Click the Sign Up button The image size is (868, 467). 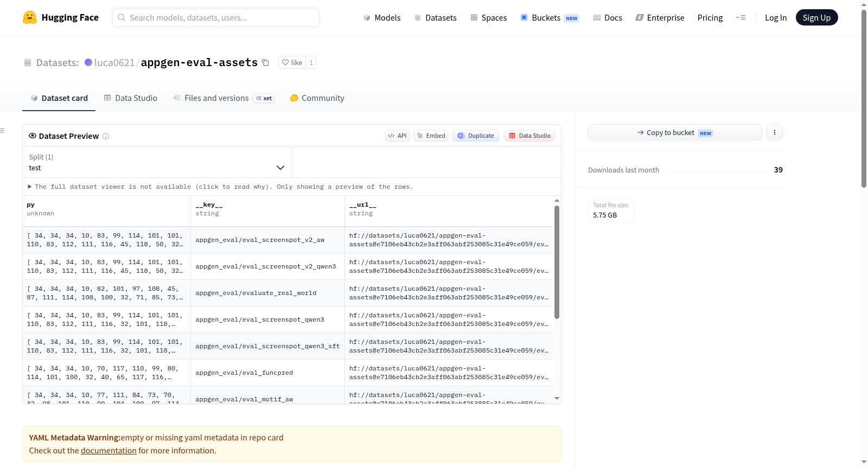click(x=816, y=17)
